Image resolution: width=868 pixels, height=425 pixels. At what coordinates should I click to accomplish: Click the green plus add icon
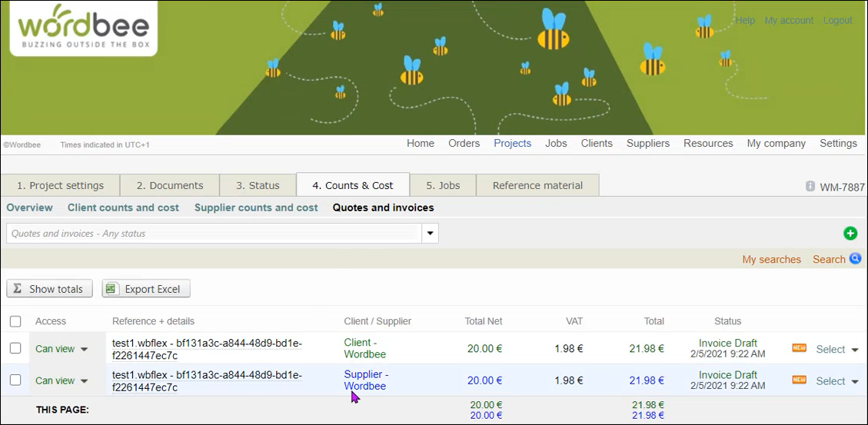(850, 234)
